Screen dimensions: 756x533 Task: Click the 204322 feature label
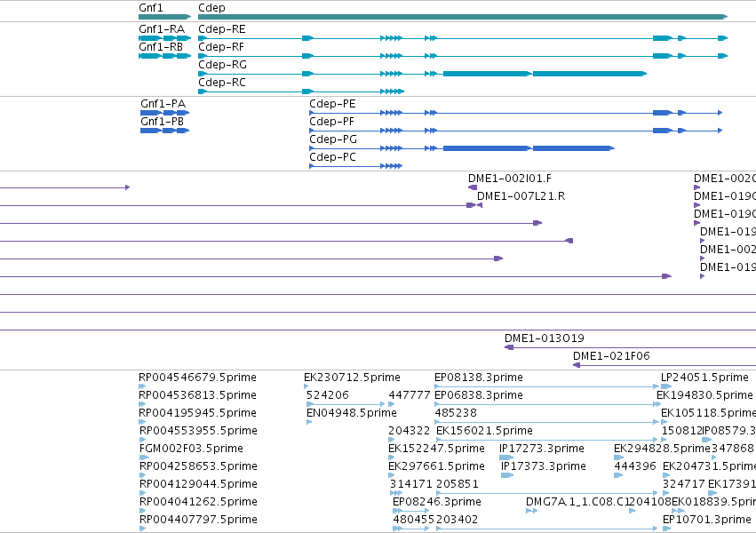[x=409, y=431]
